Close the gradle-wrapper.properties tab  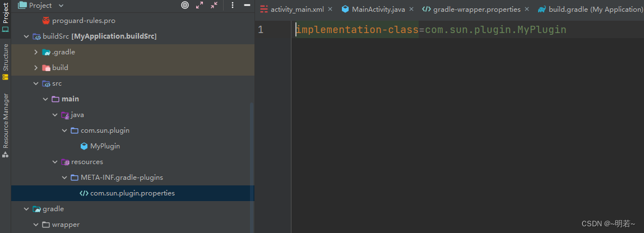coord(526,9)
